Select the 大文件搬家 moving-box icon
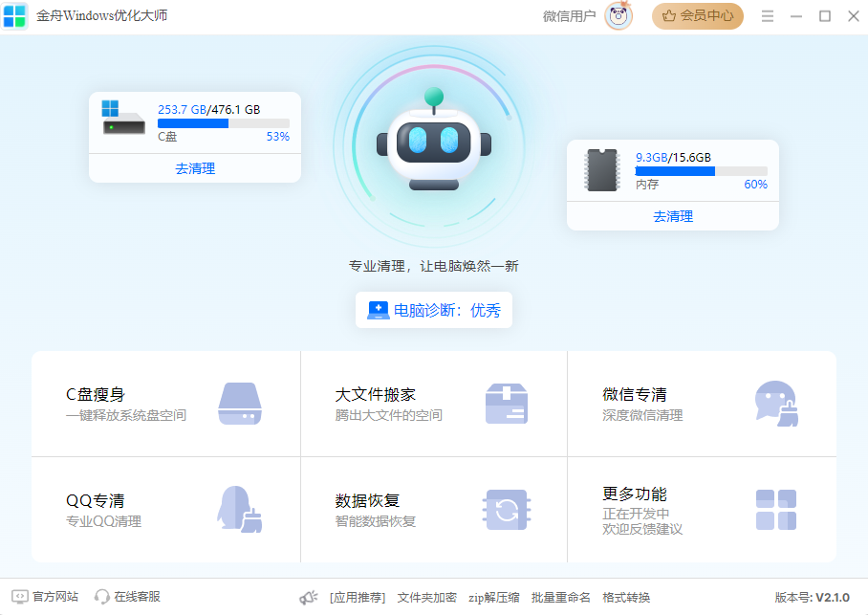The image size is (868, 615). click(507, 403)
